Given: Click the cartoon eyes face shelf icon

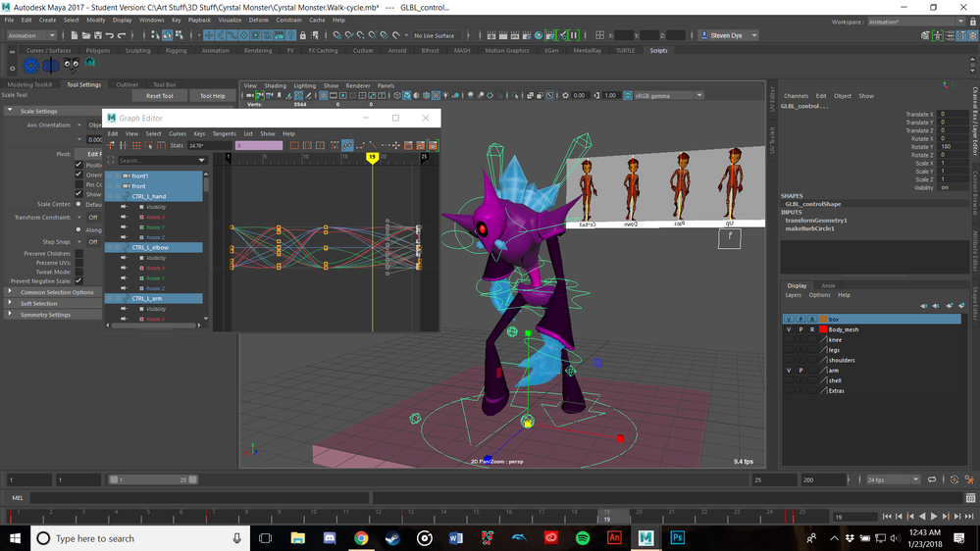Looking at the screenshot, I should click(71, 65).
